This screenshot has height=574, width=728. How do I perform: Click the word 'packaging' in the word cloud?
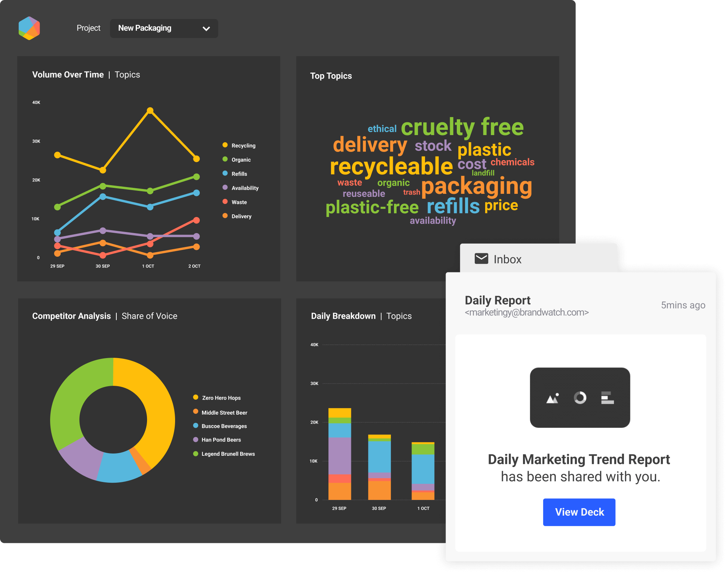[476, 187]
